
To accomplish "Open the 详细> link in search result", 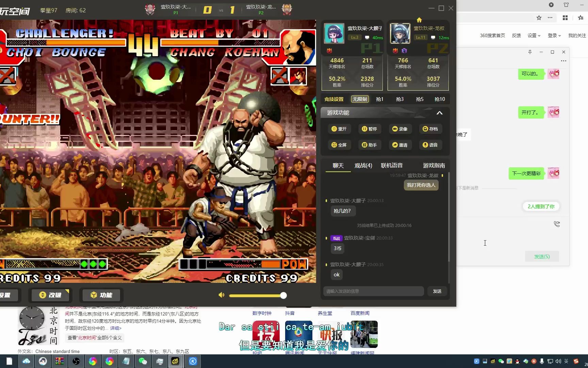I will coord(115,328).
